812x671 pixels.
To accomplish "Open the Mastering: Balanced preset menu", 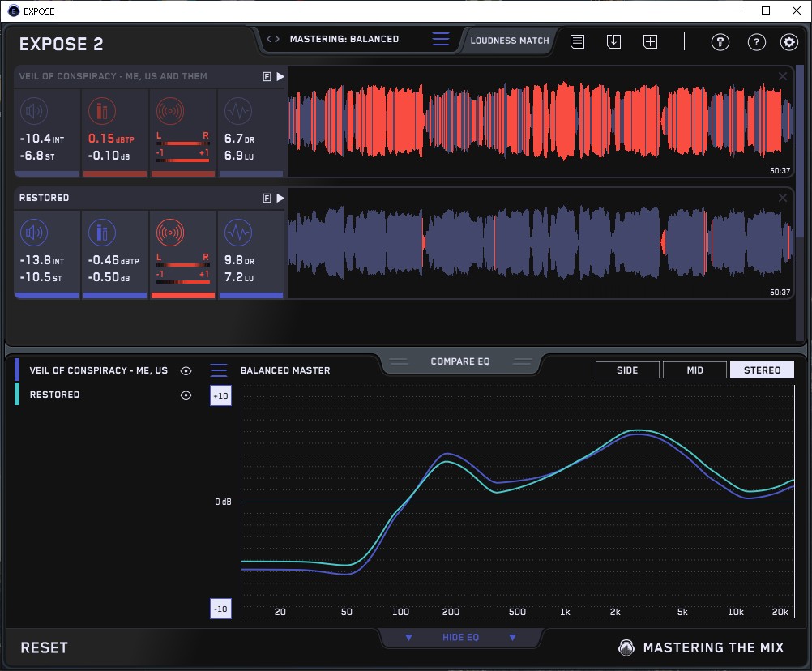I will (x=440, y=39).
